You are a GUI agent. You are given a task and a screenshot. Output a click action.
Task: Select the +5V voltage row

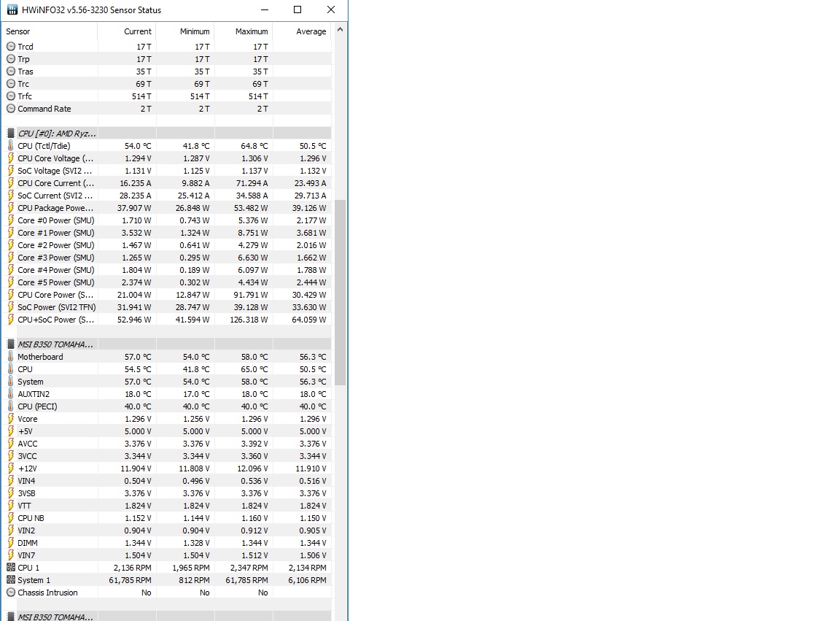pyautogui.click(x=166, y=431)
